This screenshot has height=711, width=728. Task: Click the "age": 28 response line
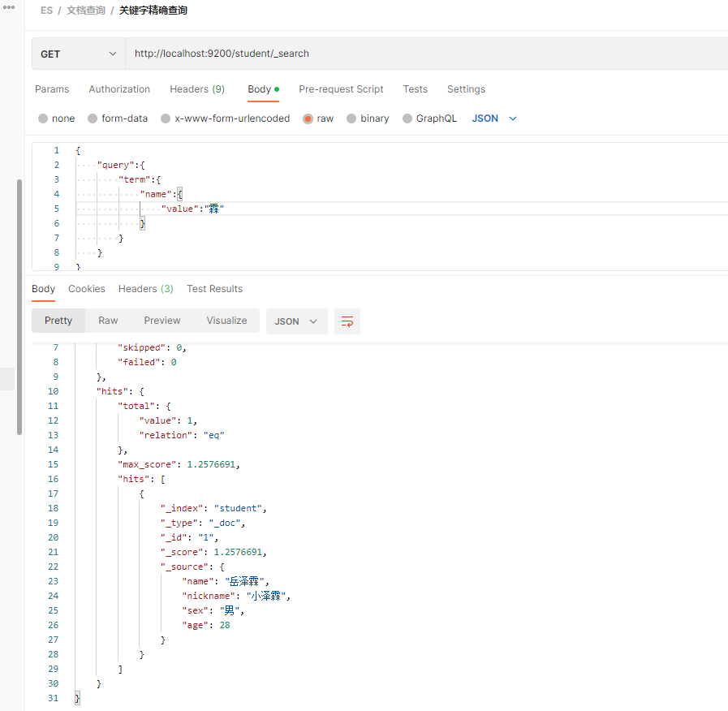[206, 626]
